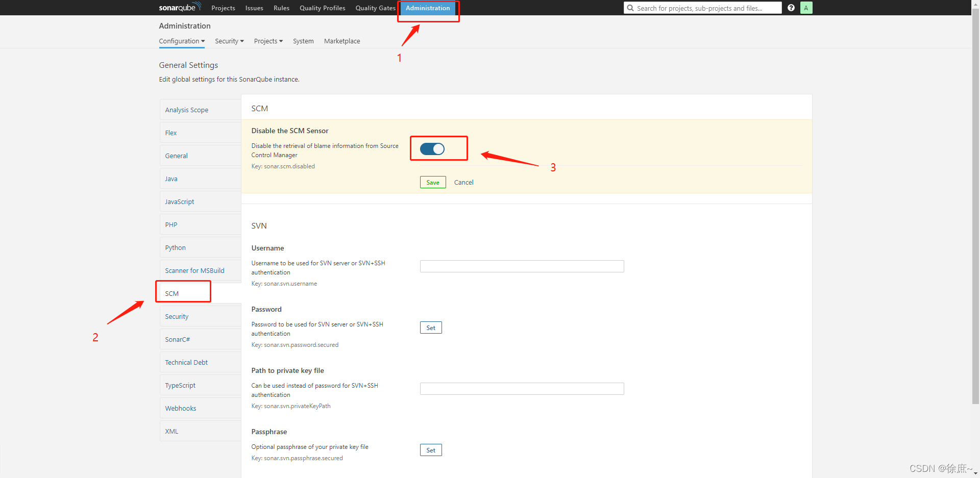Select Python settings category
Image resolution: width=980 pixels, height=478 pixels.
(200, 247)
